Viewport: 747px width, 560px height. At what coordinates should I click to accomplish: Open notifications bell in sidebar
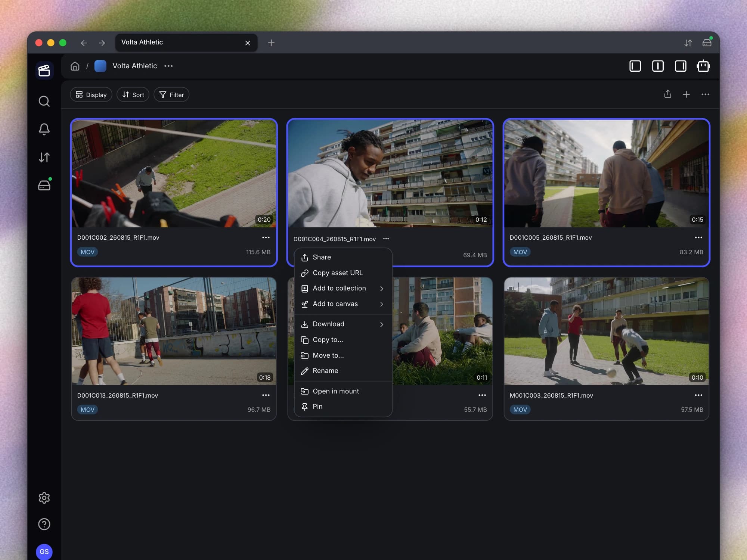click(x=44, y=129)
